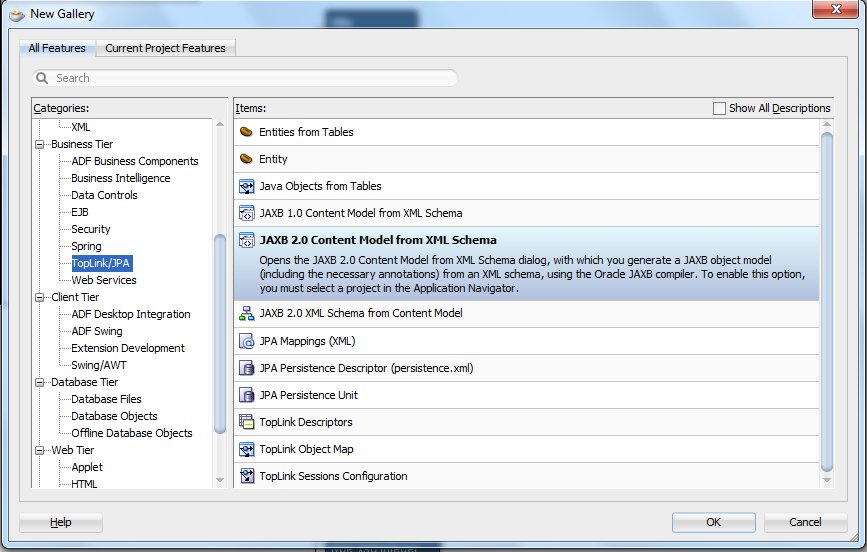Click the TopLink Sessions Configuration icon

[246, 476]
